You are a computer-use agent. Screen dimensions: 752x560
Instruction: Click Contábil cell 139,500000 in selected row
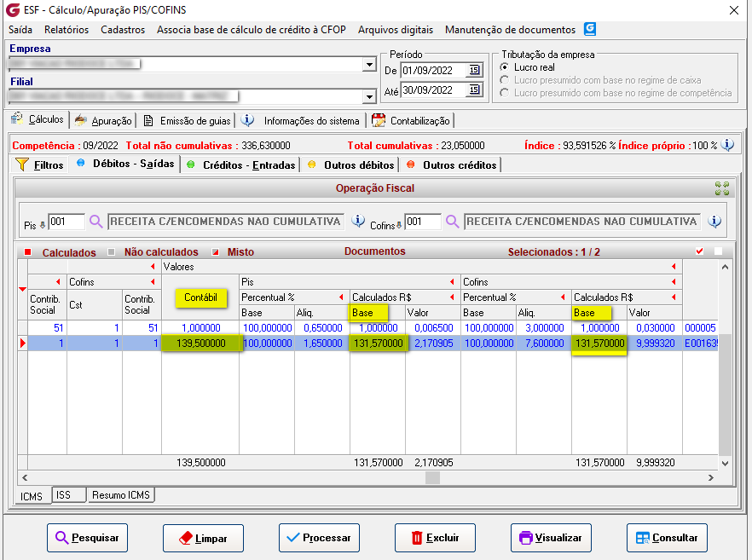coord(200,344)
